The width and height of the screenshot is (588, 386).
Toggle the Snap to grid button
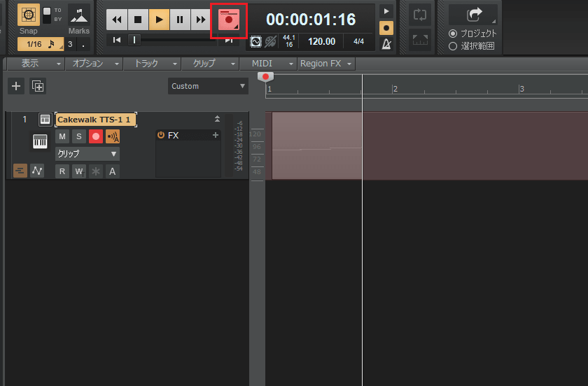click(28, 15)
